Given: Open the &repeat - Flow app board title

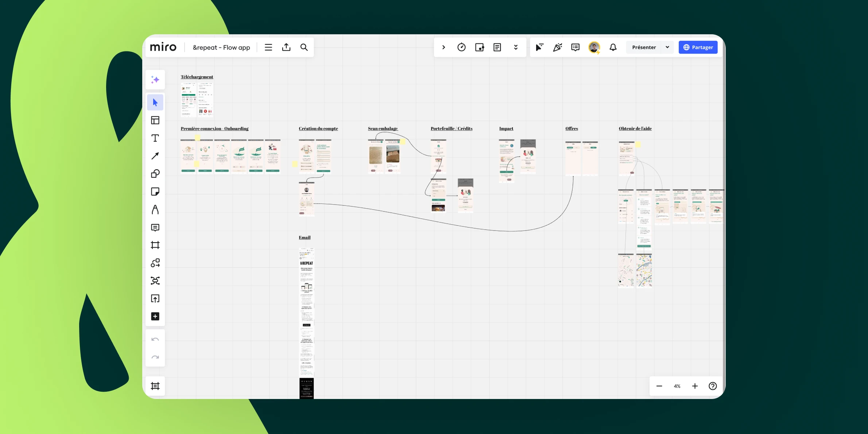Looking at the screenshot, I should (x=221, y=47).
